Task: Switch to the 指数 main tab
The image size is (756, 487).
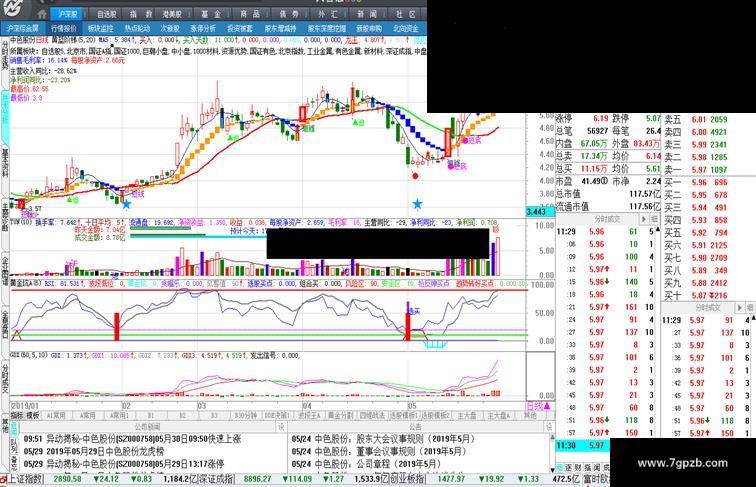Action: pyautogui.click(x=142, y=14)
